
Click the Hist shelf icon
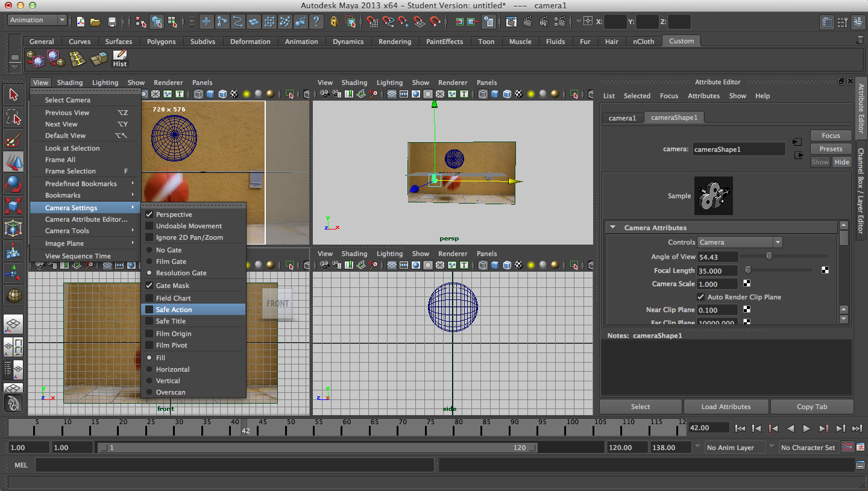click(x=120, y=58)
